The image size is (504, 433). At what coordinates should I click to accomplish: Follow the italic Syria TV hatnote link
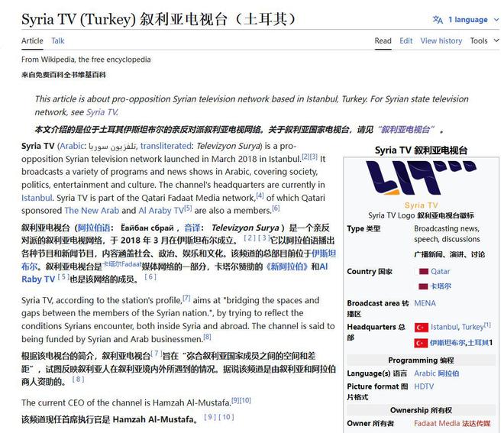coord(82,111)
